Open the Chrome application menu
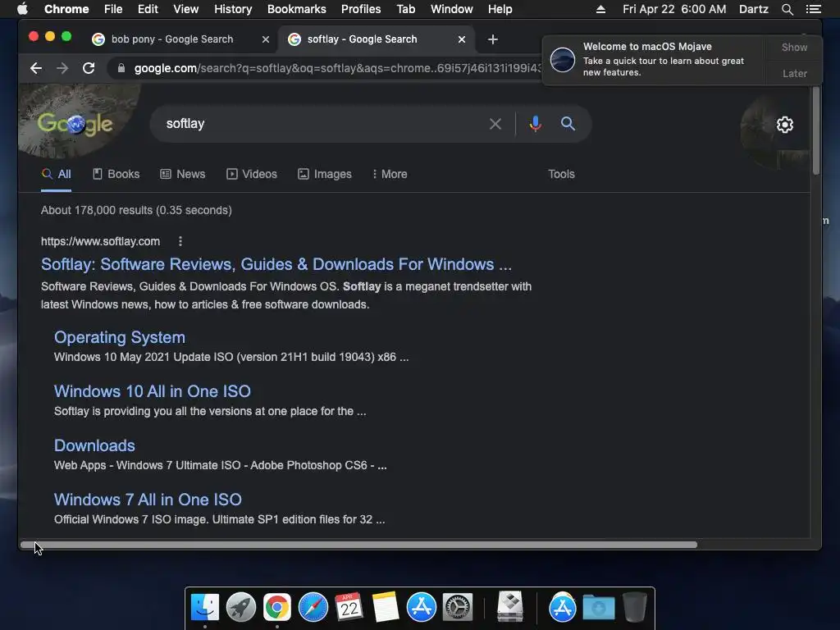Image resolution: width=840 pixels, height=630 pixels. tap(66, 9)
